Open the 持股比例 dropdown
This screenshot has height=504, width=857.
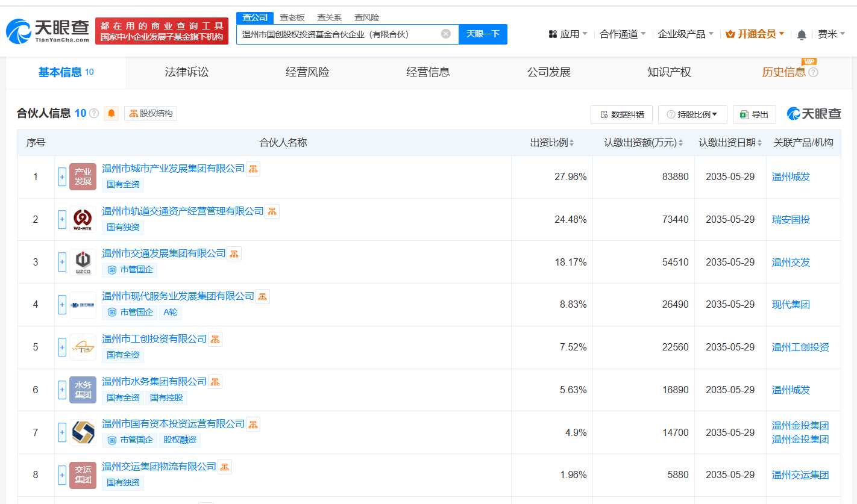point(692,114)
